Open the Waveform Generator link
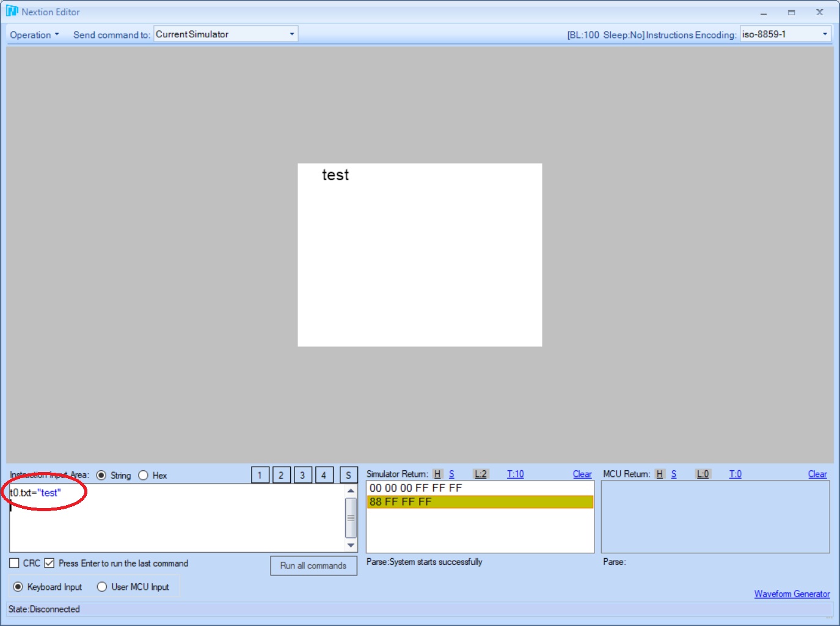 coord(792,594)
